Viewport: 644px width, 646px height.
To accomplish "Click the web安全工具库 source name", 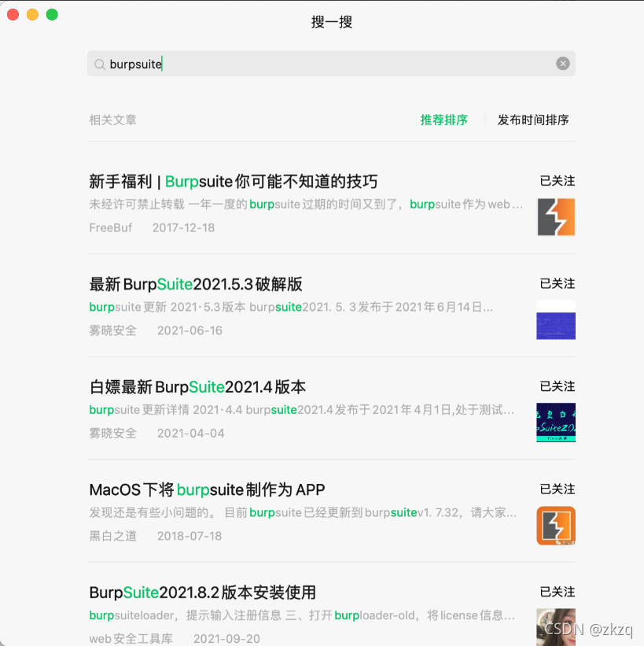I will click(131, 639).
